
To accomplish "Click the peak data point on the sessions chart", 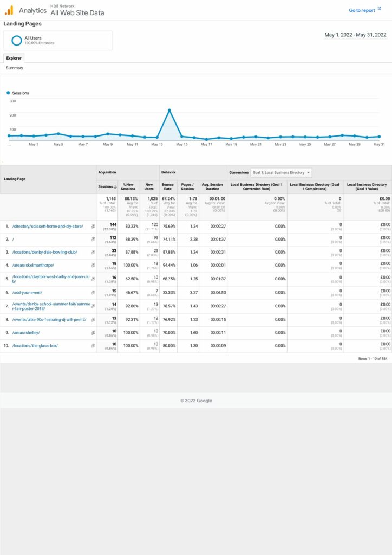I will pyautogui.click(x=169, y=111).
